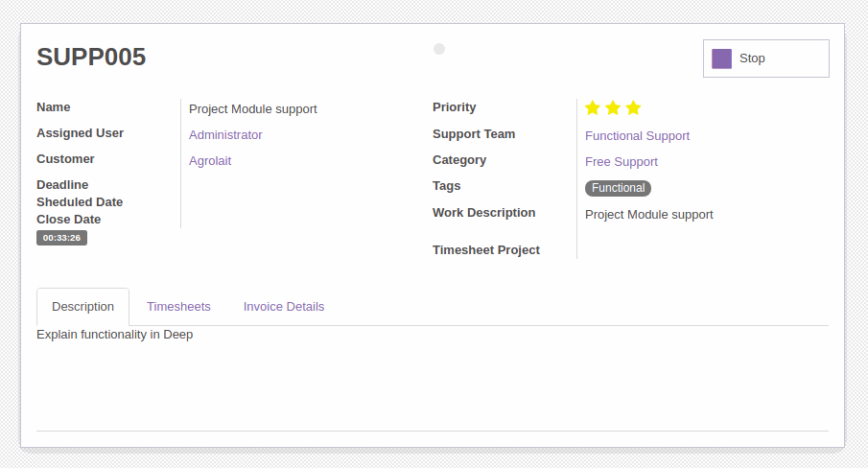868x468 pixels.
Task: Click the purple stop square icon
Action: [x=721, y=58]
